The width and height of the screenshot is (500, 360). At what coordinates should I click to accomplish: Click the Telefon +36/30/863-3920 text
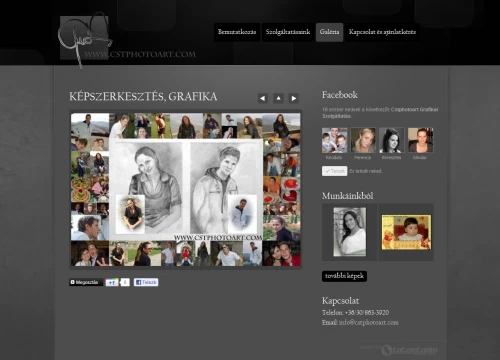tap(355, 313)
